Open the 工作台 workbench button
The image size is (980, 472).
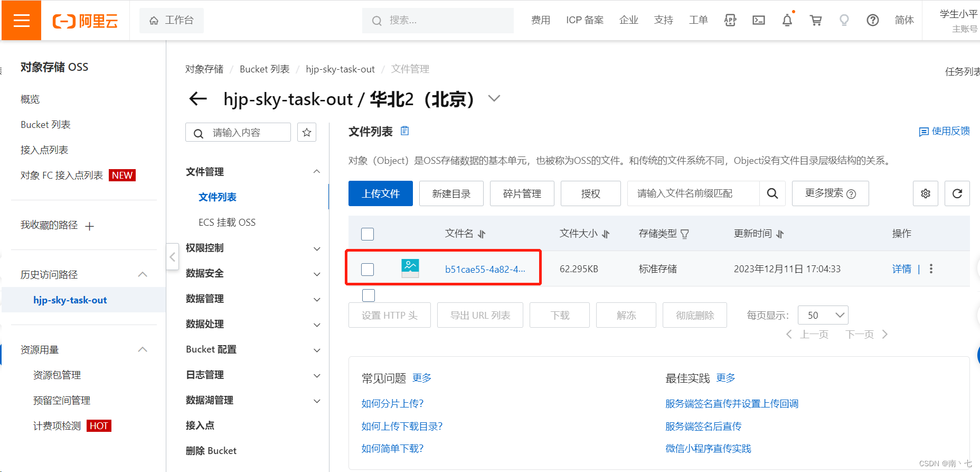click(172, 20)
